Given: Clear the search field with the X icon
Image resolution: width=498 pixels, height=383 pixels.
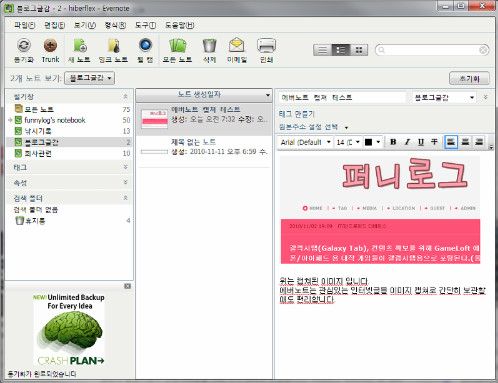Looking at the screenshot, I should [483, 50].
